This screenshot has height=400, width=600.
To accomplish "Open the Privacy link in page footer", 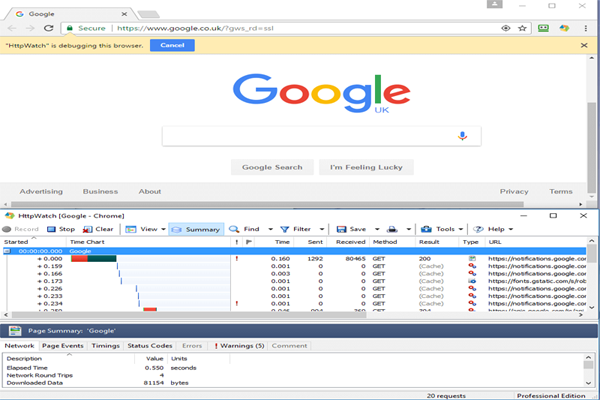I will point(514,191).
